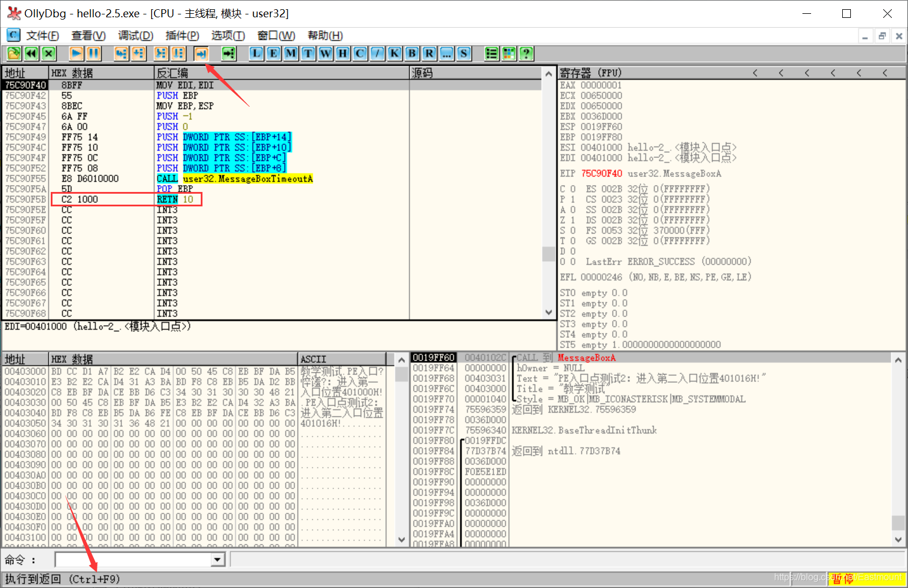Open Memory map with M button
908x588 pixels.
coord(291,54)
